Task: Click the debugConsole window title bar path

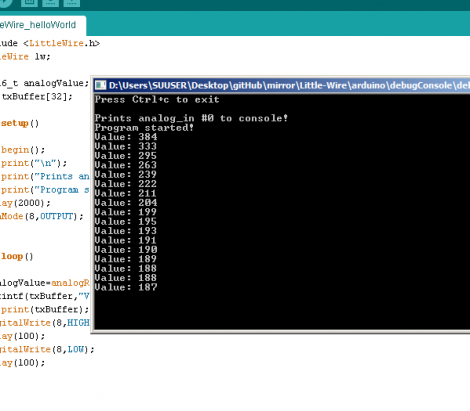Action: [289, 86]
